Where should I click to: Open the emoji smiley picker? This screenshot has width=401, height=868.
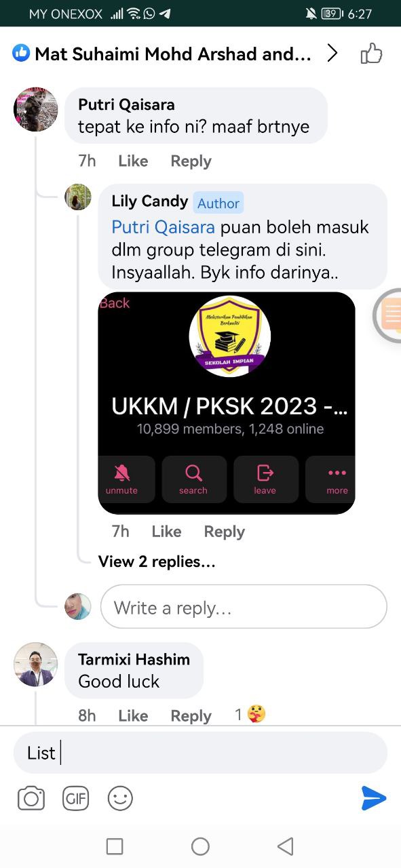(x=120, y=799)
